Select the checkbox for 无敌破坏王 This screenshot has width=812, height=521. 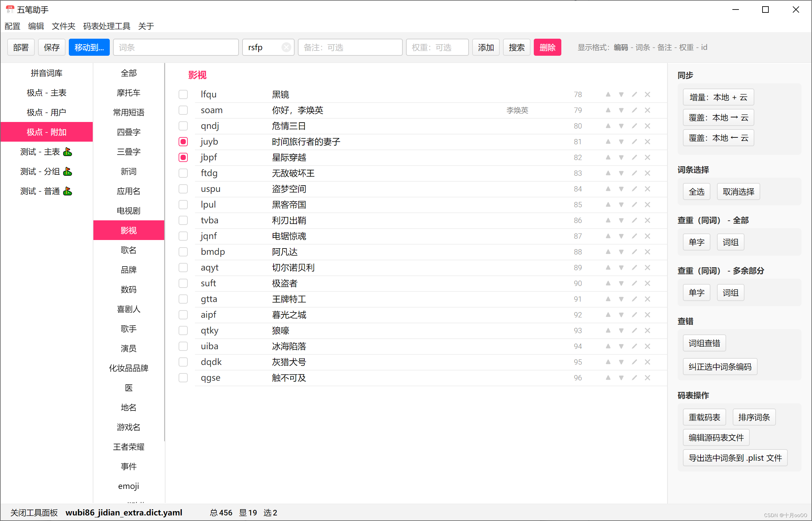point(183,173)
